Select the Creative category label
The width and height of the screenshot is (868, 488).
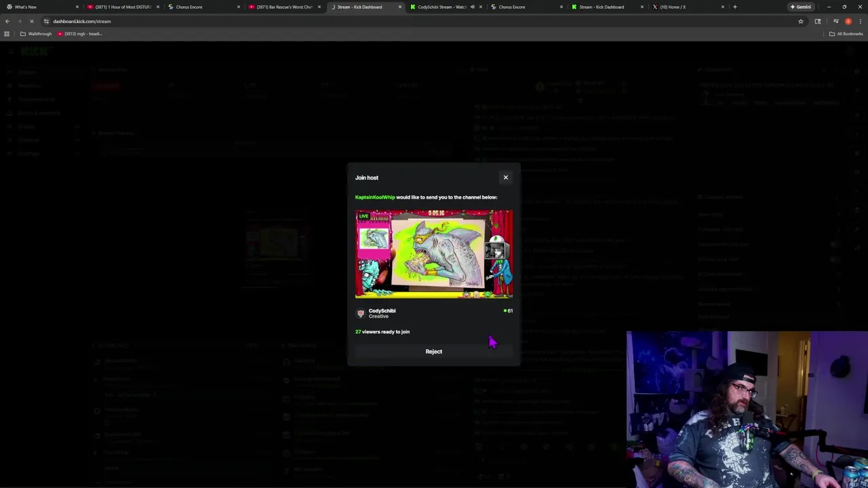click(378, 317)
